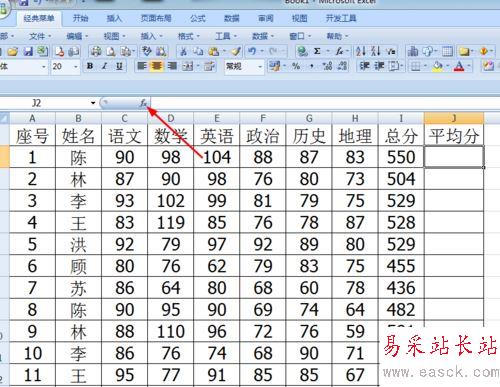Screen dimensions: 500x387
Task: Click the Undo arrow icon
Action: click(252, 51)
